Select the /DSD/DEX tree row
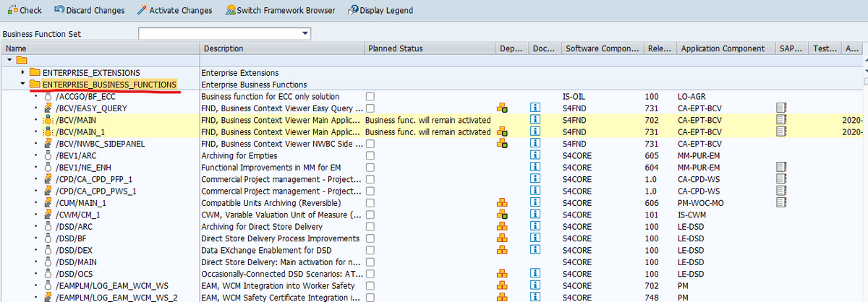The width and height of the screenshot is (868, 302). point(75,250)
